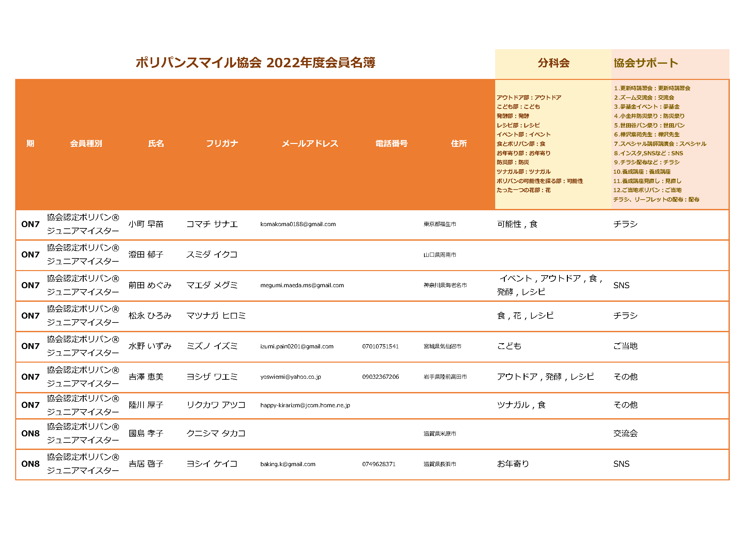
Task: Click the 電話番号 column header
Action: (x=391, y=143)
